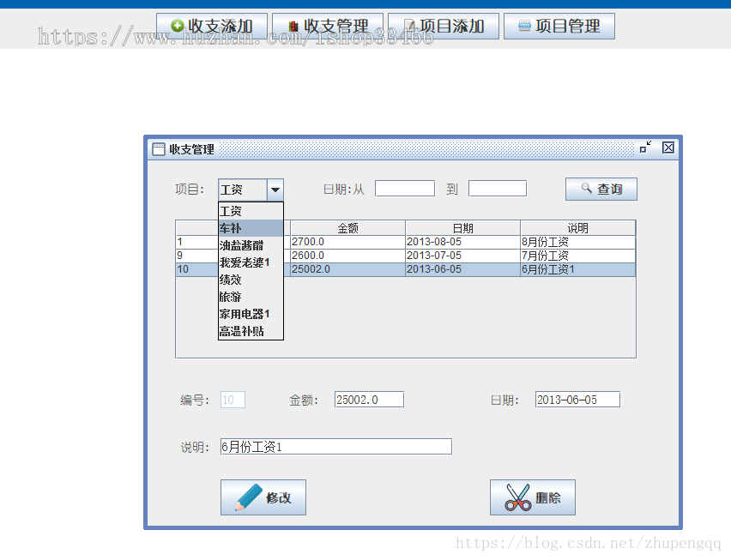
Task: Focus the 日期 field showing 2013-06-05
Action: [577, 400]
